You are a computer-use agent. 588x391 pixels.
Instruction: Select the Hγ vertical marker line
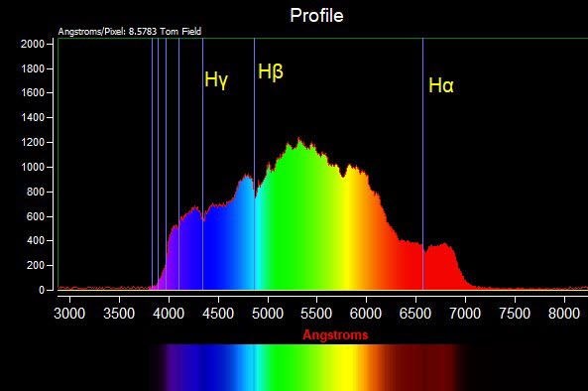click(x=203, y=164)
